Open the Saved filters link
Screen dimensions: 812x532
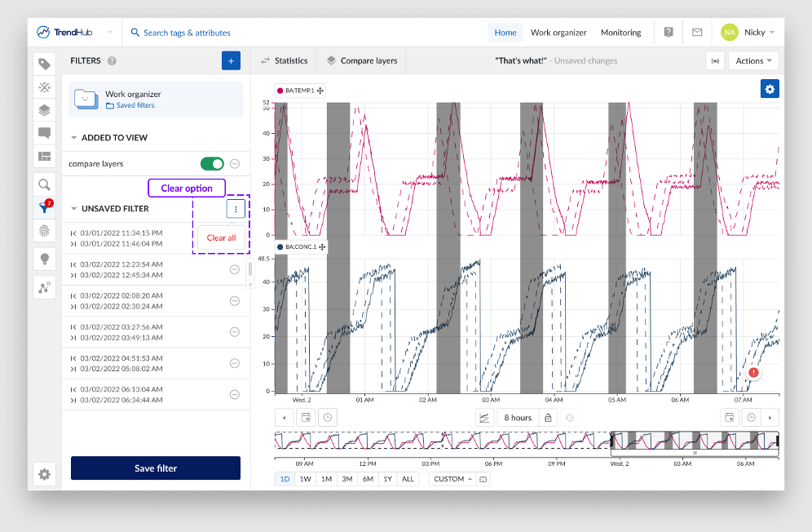pyautogui.click(x=135, y=105)
